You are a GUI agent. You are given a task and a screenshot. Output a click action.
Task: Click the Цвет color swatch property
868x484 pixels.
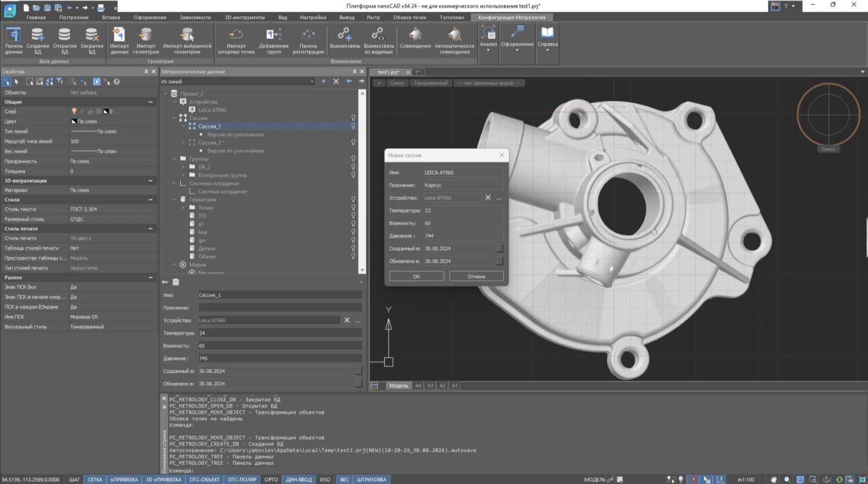pos(74,121)
